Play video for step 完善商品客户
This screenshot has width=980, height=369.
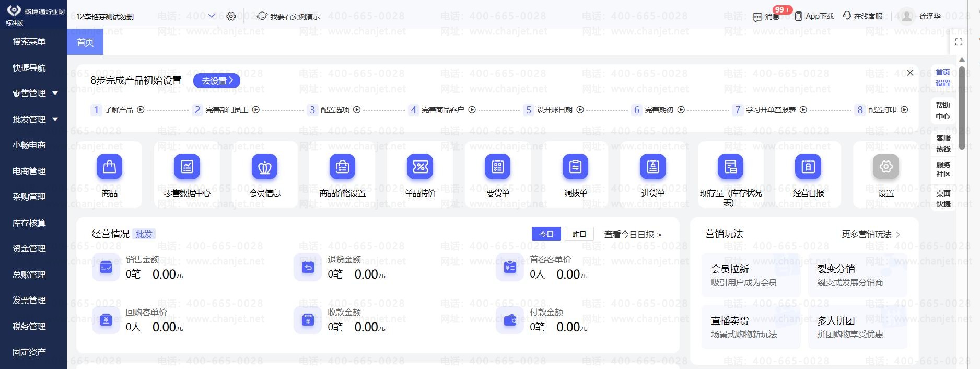472,110
